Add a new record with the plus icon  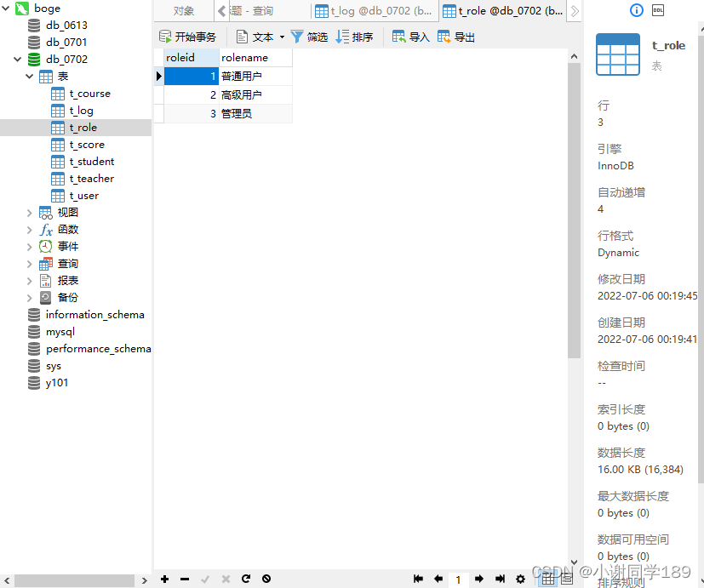(164, 579)
